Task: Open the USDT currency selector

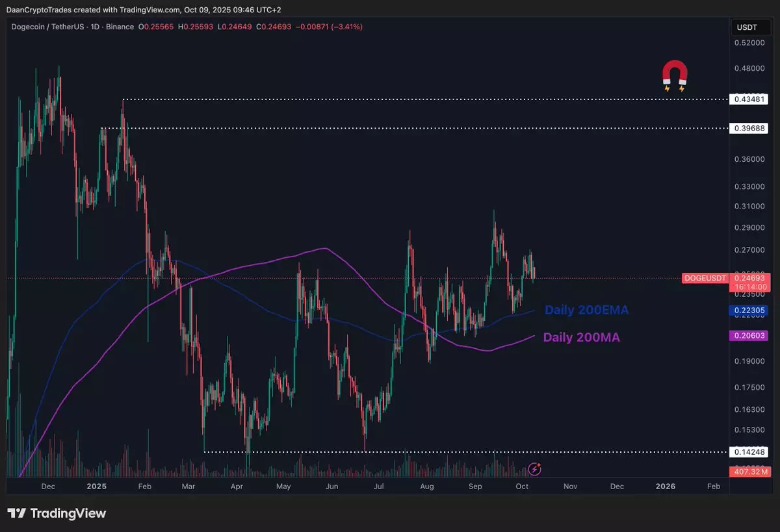Action: coord(747,27)
